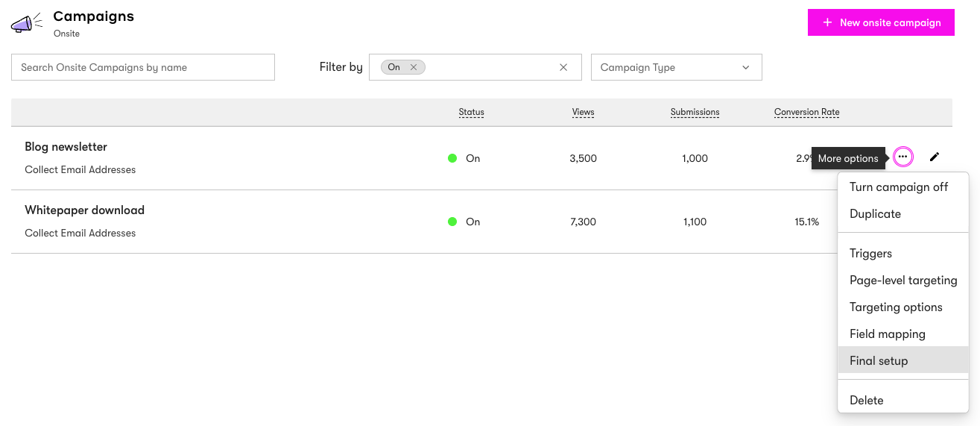Click the 1,100 submissions value

pyautogui.click(x=695, y=222)
